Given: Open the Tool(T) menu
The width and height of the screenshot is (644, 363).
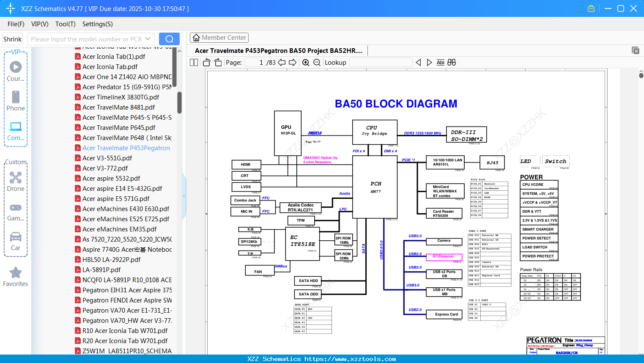Looking at the screenshot, I should [66, 24].
